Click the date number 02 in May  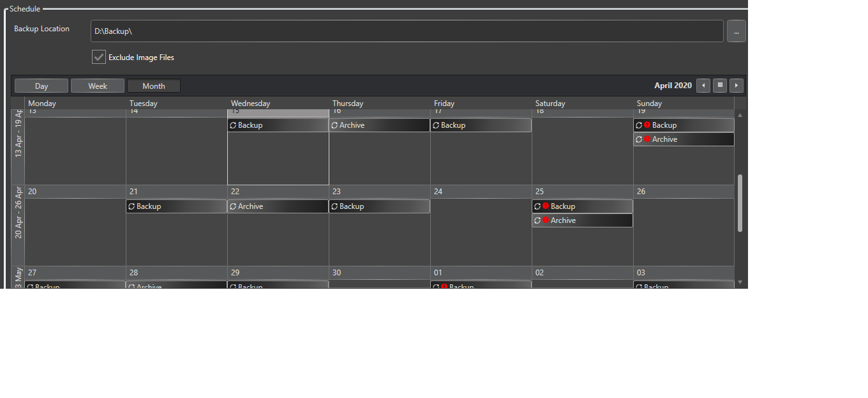pos(539,273)
